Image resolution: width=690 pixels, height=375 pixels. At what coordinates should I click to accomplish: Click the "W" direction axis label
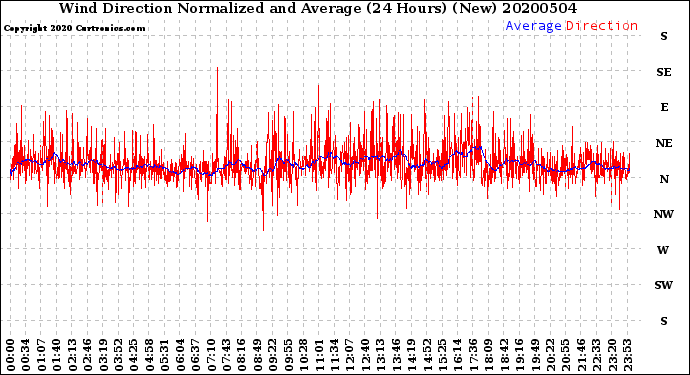coord(663,250)
